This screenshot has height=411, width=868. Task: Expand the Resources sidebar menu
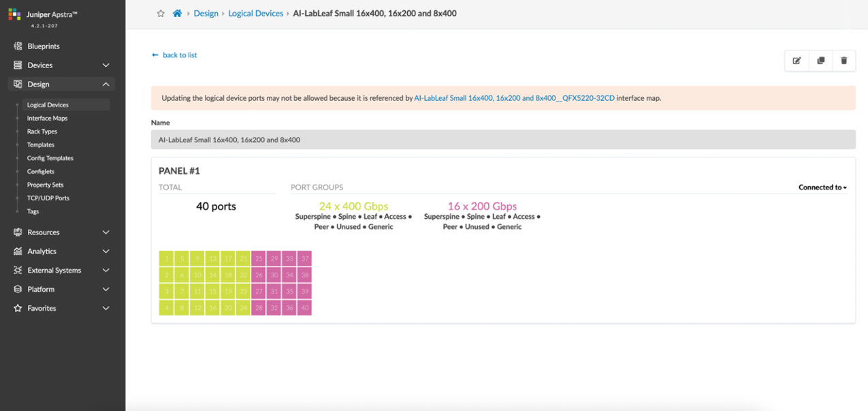106,232
